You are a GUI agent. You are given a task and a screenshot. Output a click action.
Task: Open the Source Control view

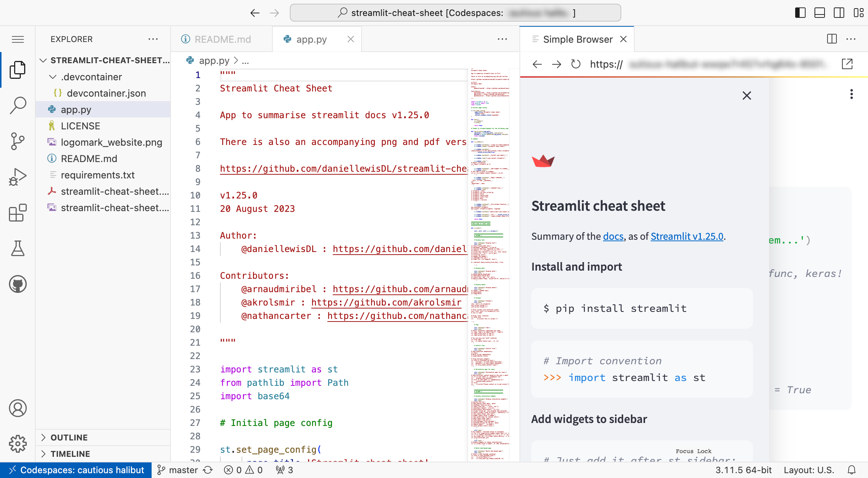coord(17,141)
